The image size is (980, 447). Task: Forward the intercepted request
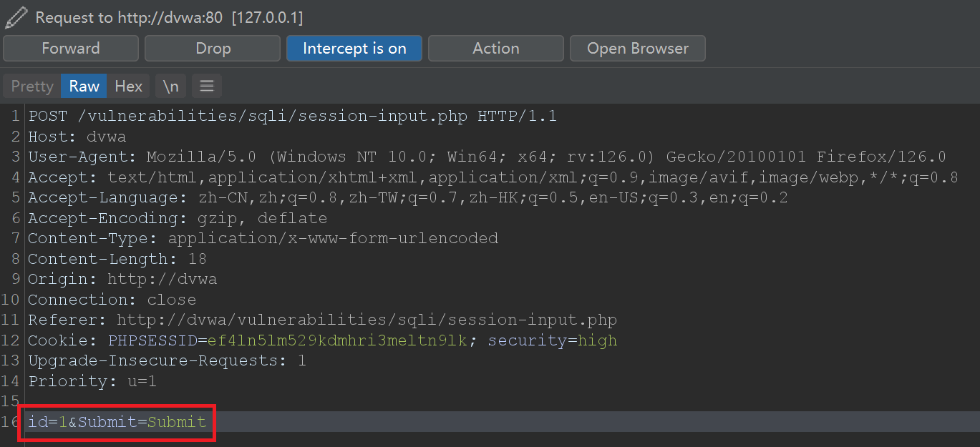click(71, 49)
